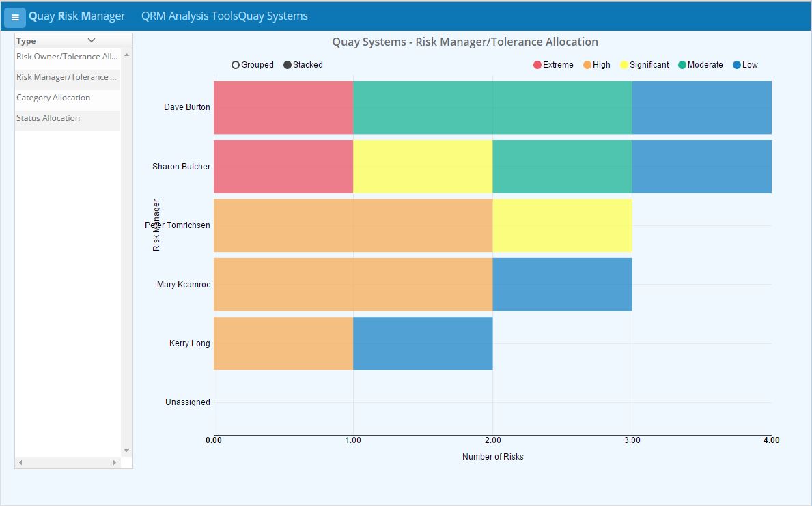This screenshot has width=812, height=506.
Task: Click the Quay Risk Manager title
Action: point(76,16)
